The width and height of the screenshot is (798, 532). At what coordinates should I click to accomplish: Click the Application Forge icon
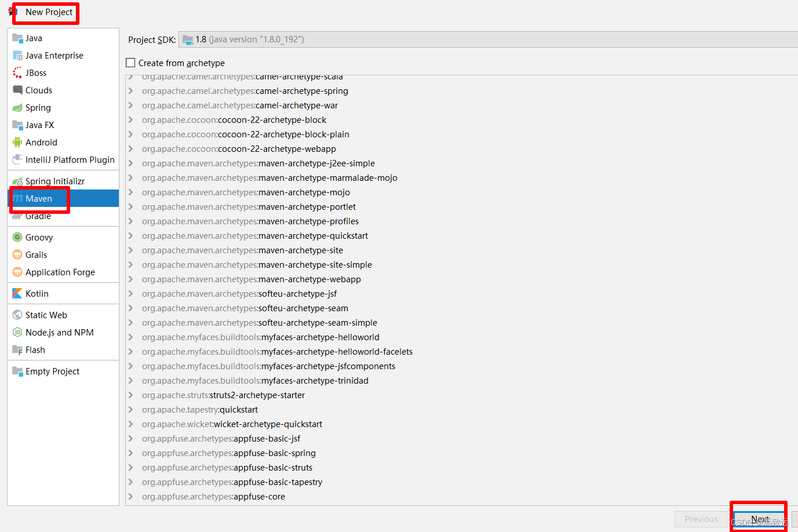17,272
